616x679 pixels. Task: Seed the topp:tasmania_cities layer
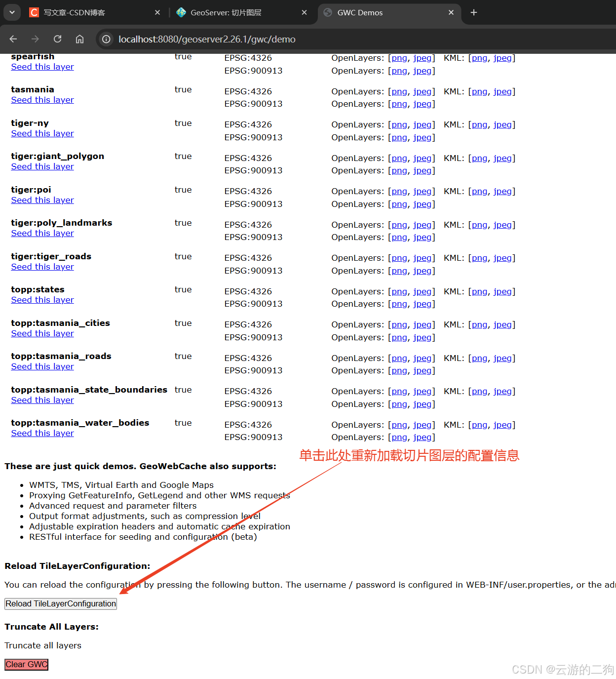42,333
